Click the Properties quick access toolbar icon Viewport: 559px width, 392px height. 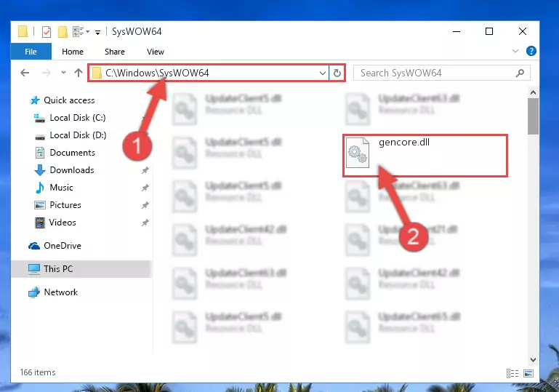click(47, 32)
